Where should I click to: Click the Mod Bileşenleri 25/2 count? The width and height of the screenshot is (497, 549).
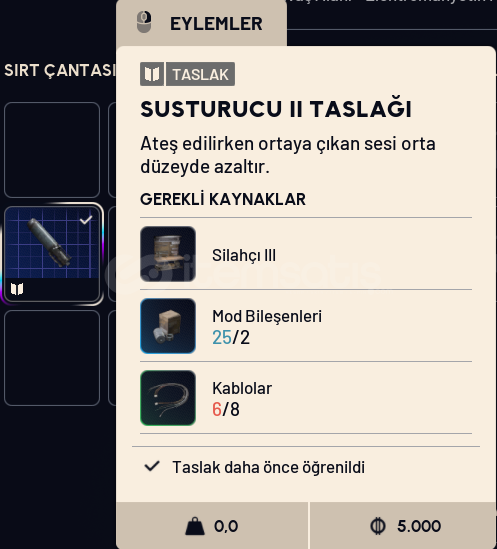point(231,338)
